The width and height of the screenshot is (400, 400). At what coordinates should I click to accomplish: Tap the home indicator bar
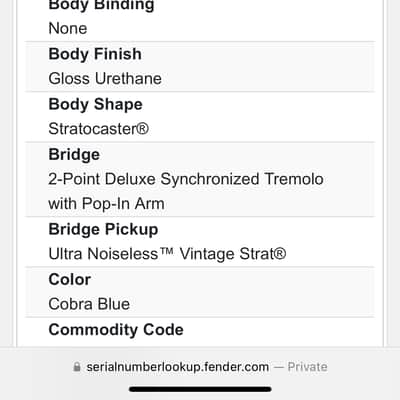click(x=200, y=389)
